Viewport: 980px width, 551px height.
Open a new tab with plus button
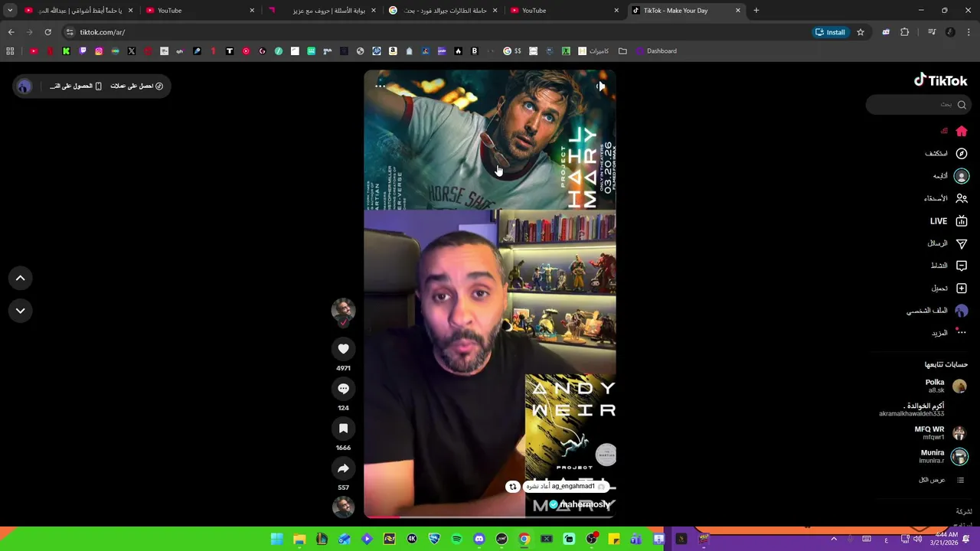coord(756,11)
